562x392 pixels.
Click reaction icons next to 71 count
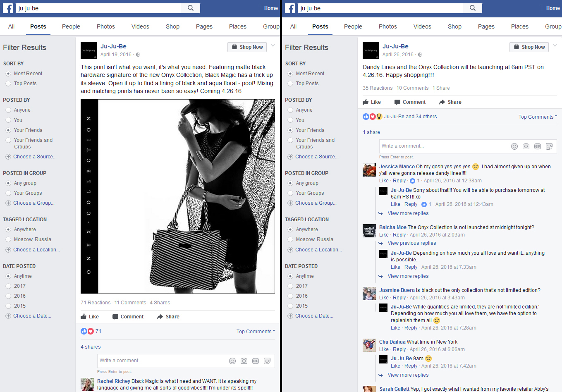(x=87, y=331)
